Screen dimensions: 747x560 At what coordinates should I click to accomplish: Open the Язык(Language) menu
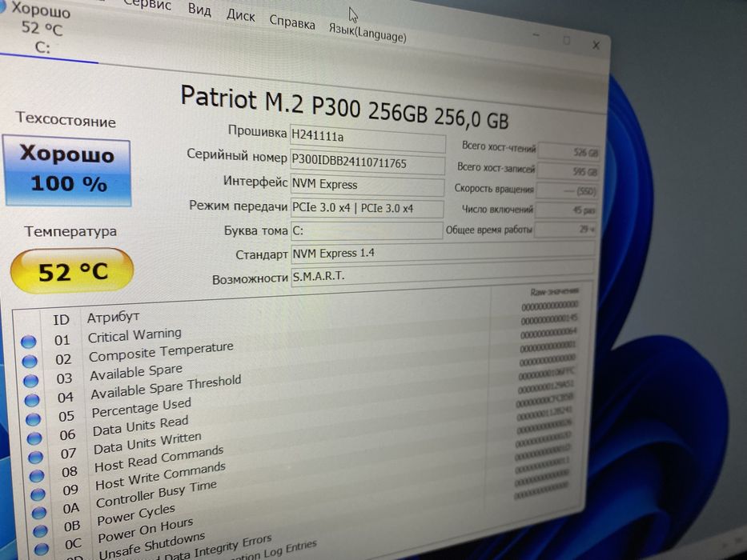point(367,33)
